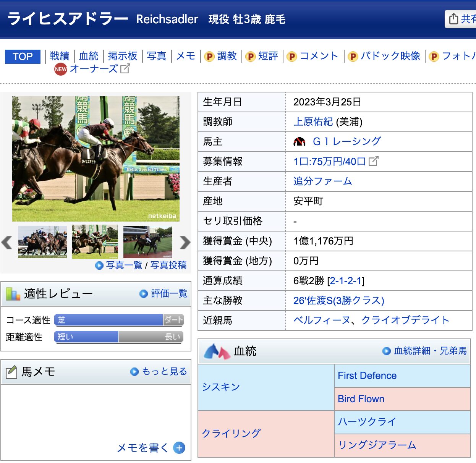Select the third thumbnail of paddock walk
This screenshot has width=476, height=463.
[x=148, y=242]
